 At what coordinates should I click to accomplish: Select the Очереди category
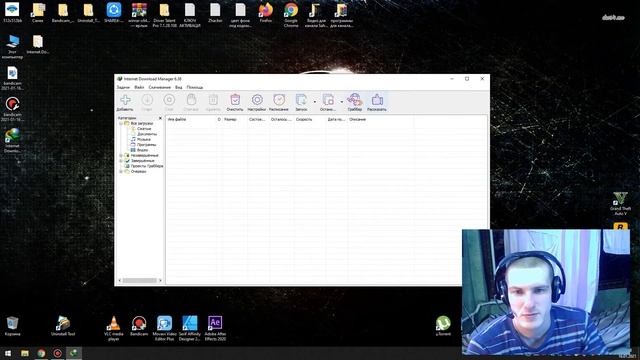[x=138, y=171]
